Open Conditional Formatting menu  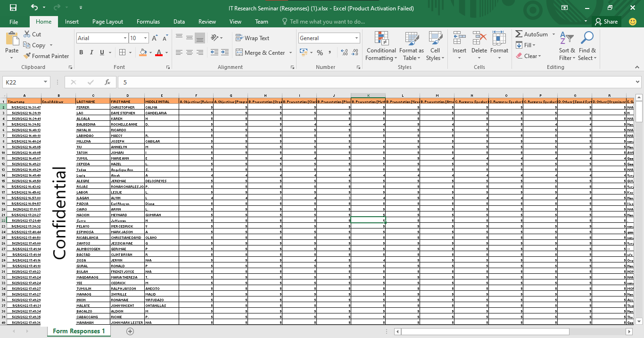[381, 47]
